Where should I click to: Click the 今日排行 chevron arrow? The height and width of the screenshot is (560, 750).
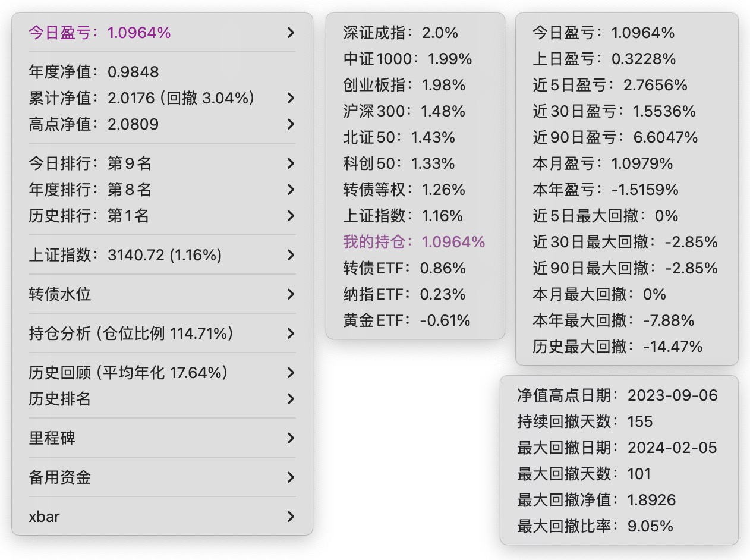(x=291, y=163)
